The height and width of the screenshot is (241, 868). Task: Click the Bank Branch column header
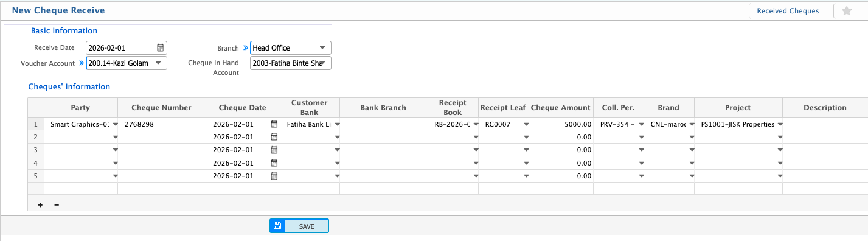[x=383, y=108]
